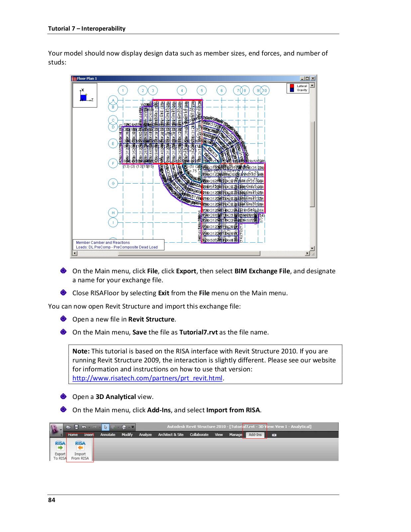Screen dimensions: 411x532
Task: Minimize the Floor Plan 1 window
Action: point(302,78)
